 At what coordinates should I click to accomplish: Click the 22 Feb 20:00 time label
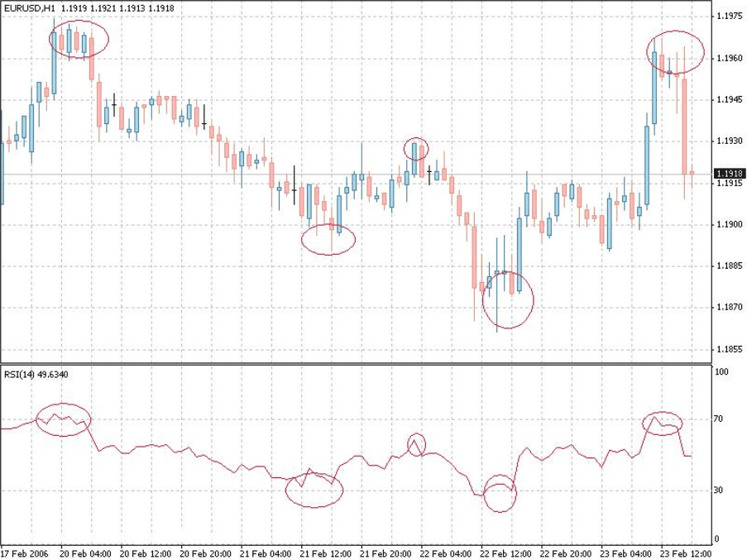pyautogui.click(x=566, y=554)
